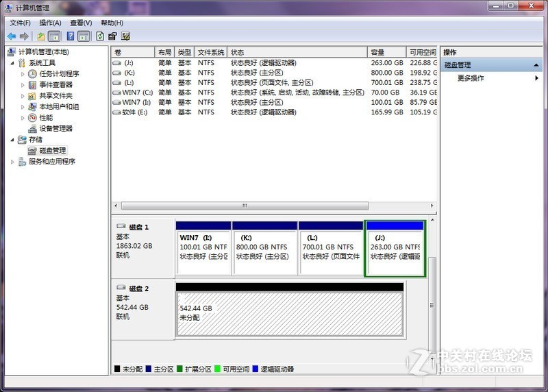Open 任务计划程序 in the sidebar
The height and width of the screenshot is (392, 548).
click(x=58, y=74)
